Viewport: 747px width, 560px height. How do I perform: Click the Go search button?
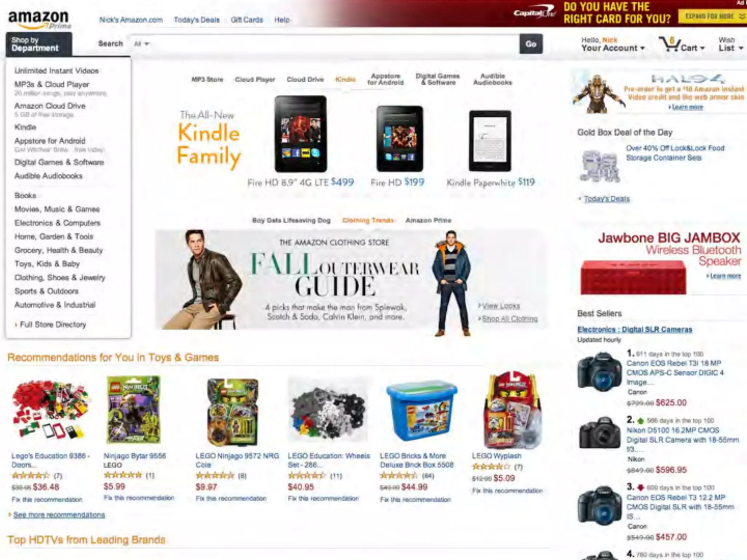(531, 44)
